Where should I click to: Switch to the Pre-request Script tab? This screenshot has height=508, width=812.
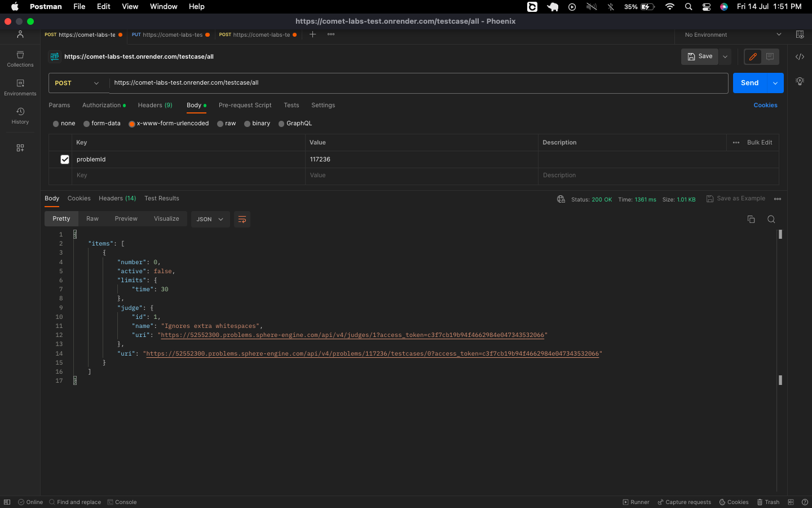(x=245, y=105)
